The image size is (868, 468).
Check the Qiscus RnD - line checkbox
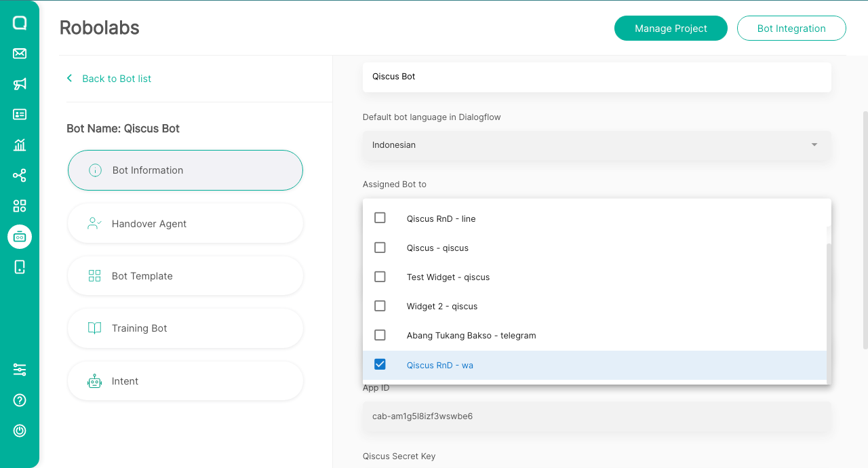380,218
